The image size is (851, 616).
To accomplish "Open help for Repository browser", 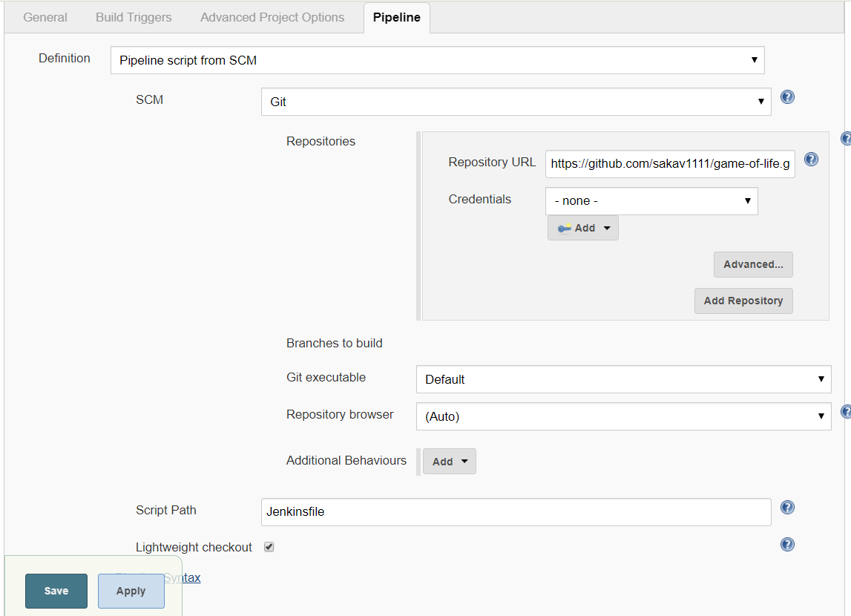I will coord(845,412).
